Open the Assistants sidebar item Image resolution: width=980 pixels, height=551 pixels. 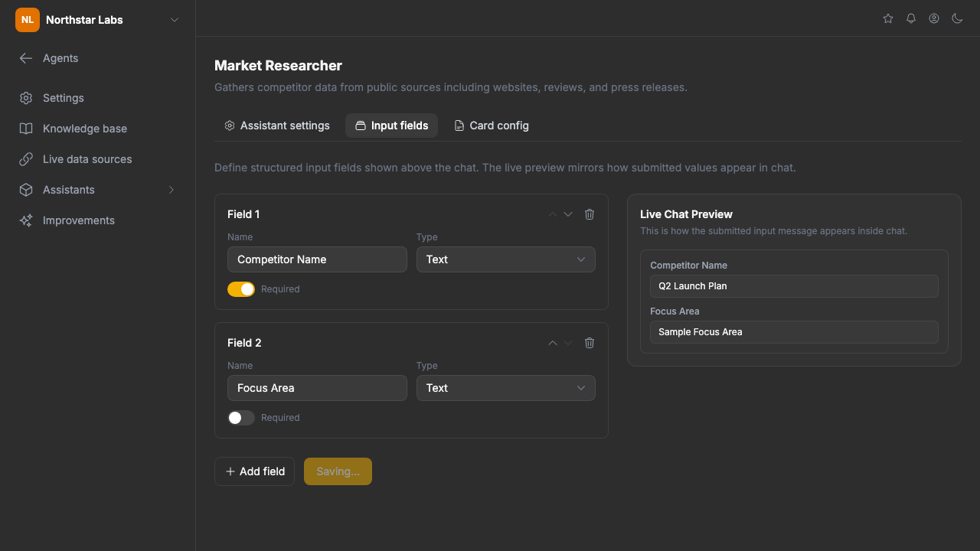pos(98,190)
